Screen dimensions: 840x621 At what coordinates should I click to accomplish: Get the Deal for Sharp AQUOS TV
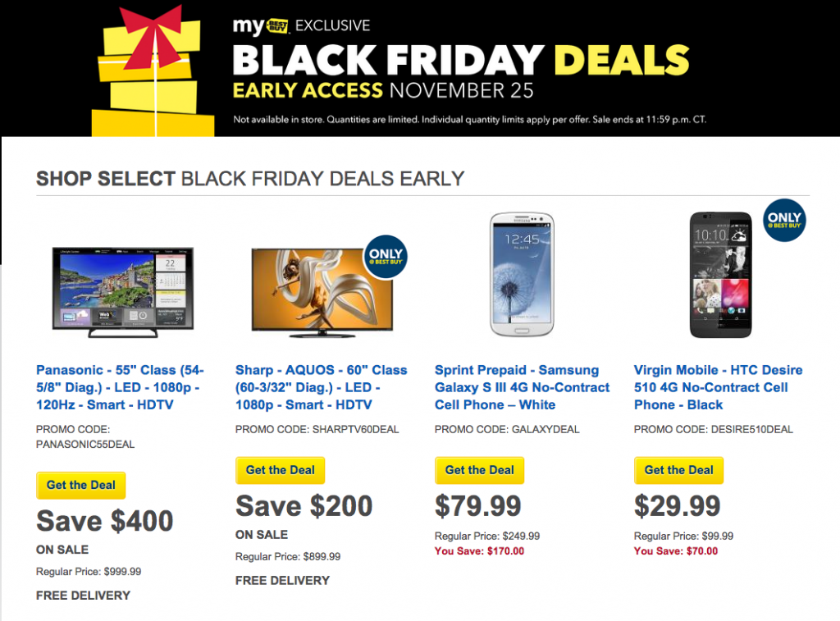coord(281,470)
